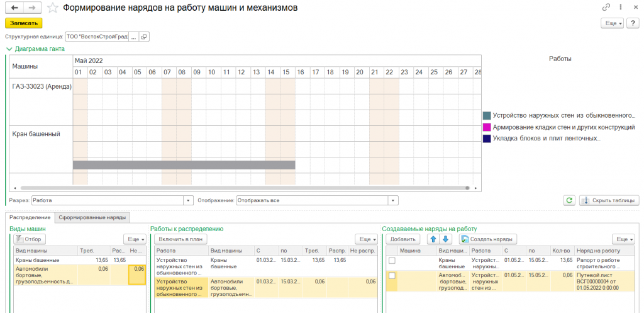Viewport: 644px width, 313px height.
Task: Click the Создать наряды button
Action: click(x=488, y=239)
